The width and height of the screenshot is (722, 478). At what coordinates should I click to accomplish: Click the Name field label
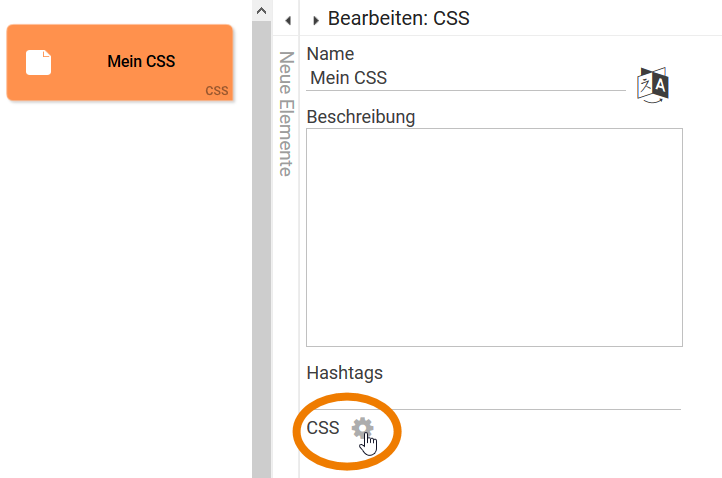(x=331, y=54)
